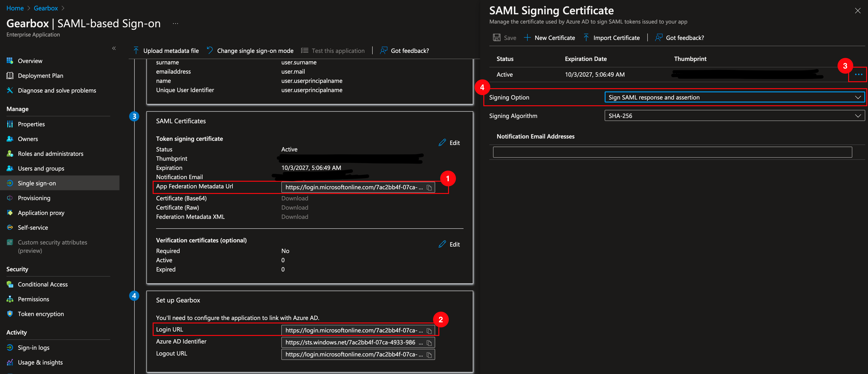Image resolution: width=868 pixels, height=374 pixels.
Task: Collapse the sidebar with double-chevron
Action: pyautogui.click(x=114, y=48)
